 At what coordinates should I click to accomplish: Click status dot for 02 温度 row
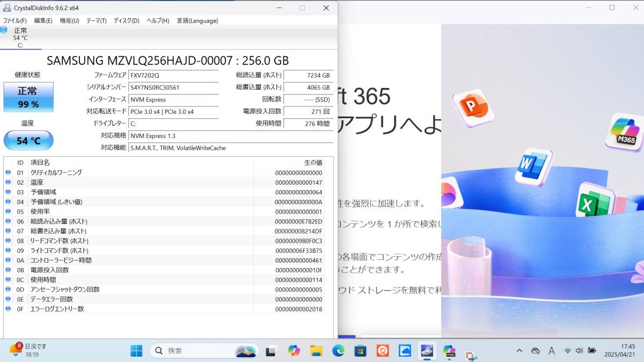pyautogui.click(x=8, y=183)
